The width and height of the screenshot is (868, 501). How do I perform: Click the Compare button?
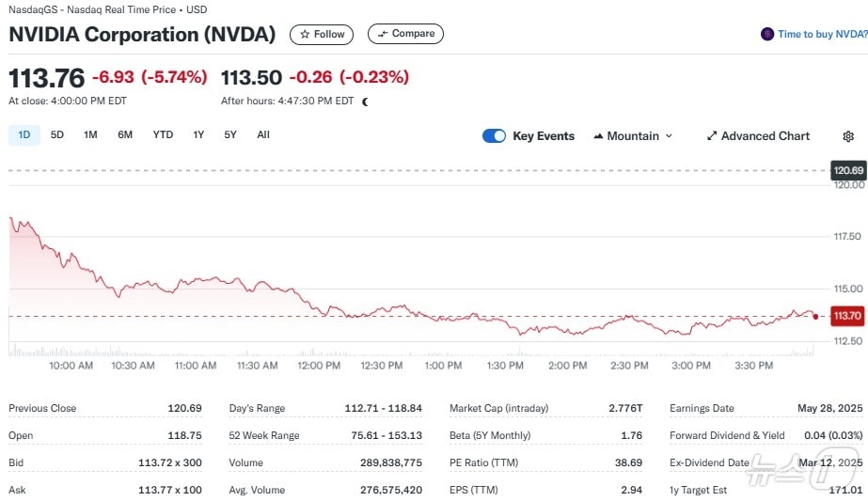(x=405, y=34)
